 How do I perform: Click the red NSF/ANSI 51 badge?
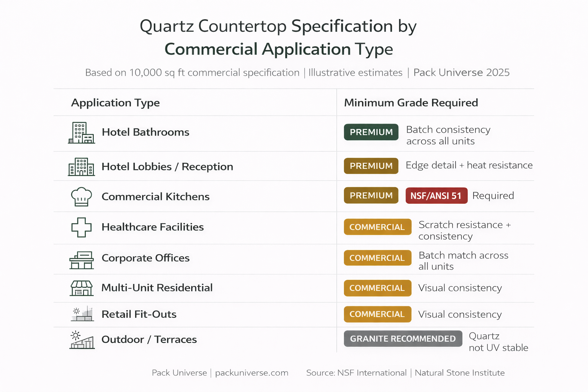[x=436, y=196]
